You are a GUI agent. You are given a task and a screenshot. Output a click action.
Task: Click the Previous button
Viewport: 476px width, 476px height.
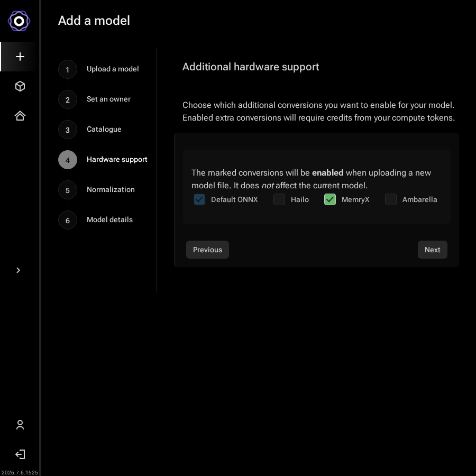coord(208,250)
